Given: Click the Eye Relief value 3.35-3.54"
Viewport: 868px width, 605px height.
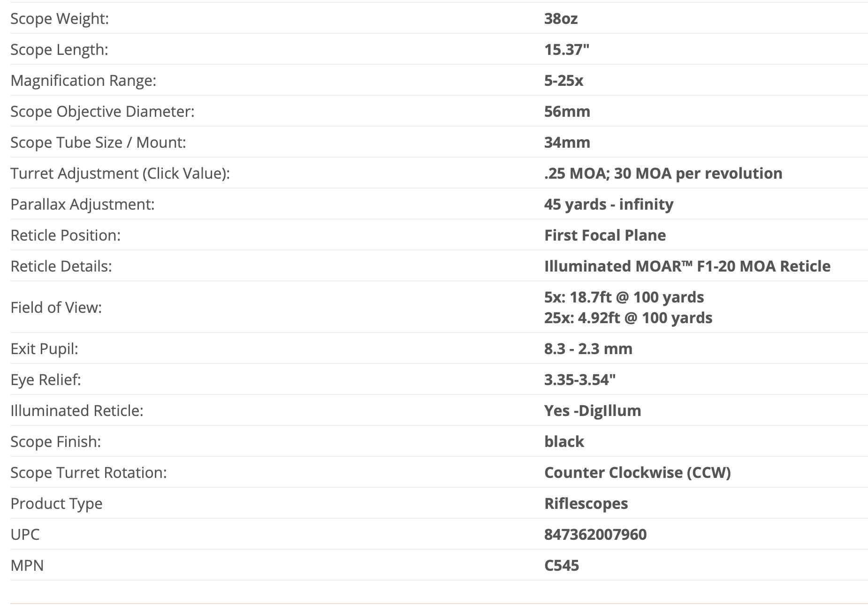Looking at the screenshot, I should (x=579, y=379).
